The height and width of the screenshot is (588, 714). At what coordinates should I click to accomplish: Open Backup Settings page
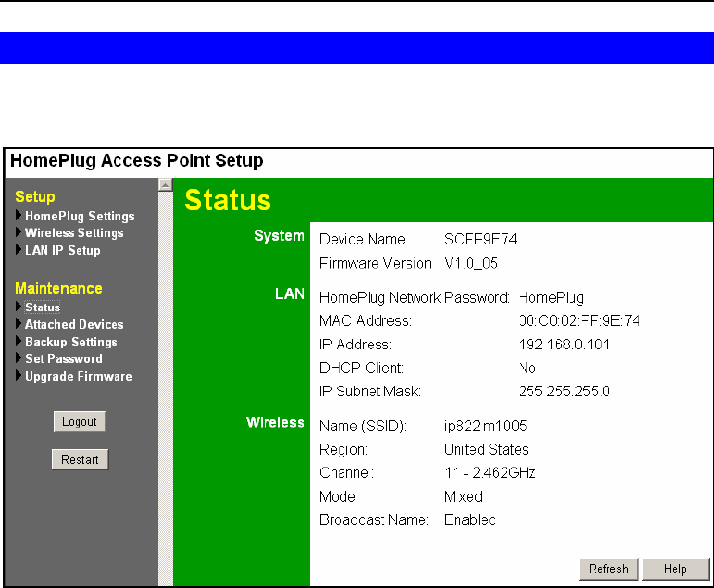pyautogui.click(x=71, y=342)
